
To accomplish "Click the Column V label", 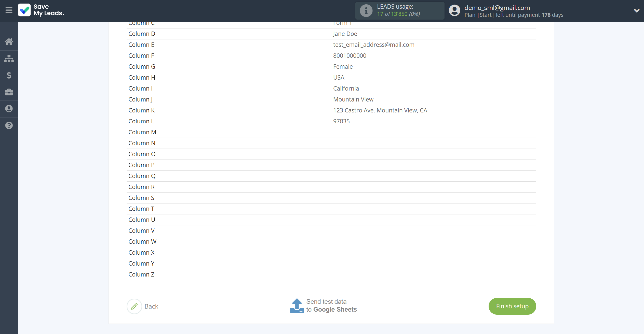I will point(141,231).
